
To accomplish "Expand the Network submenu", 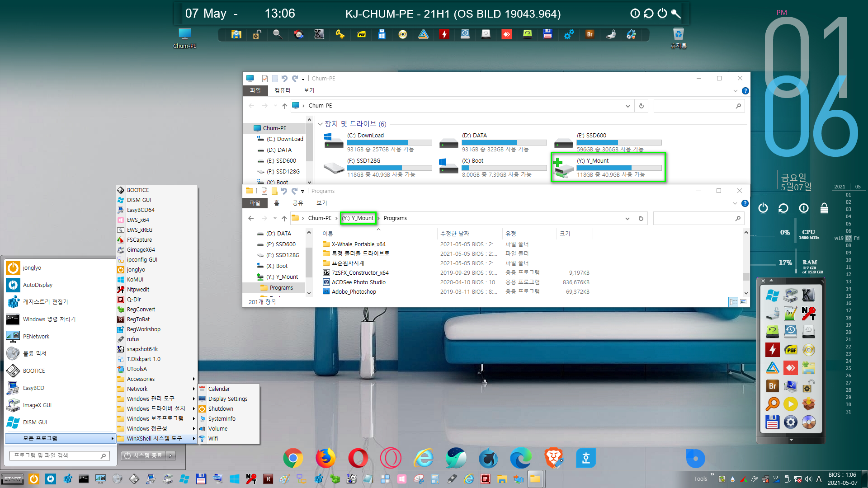I will click(x=157, y=389).
